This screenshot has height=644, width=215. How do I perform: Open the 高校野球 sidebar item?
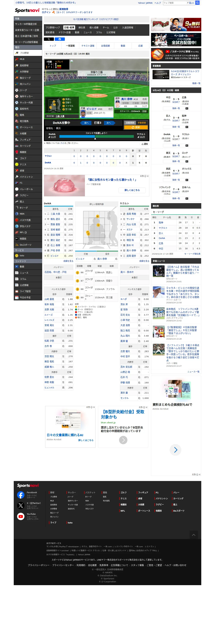click(28, 66)
